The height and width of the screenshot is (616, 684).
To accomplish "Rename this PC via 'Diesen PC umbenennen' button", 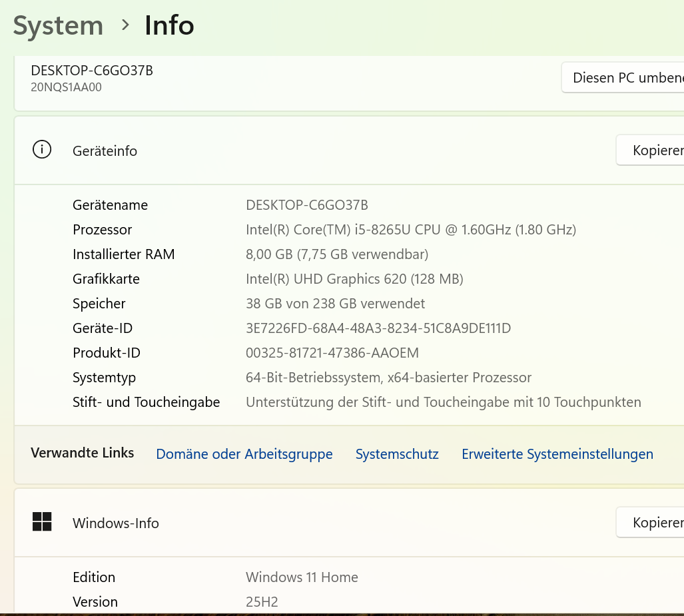I will pos(623,78).
